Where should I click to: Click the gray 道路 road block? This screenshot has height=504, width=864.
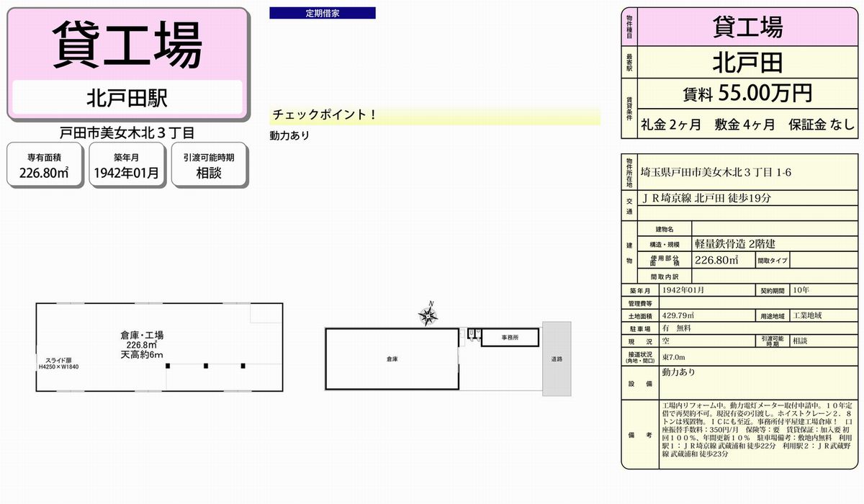click(x=557, y=358)
